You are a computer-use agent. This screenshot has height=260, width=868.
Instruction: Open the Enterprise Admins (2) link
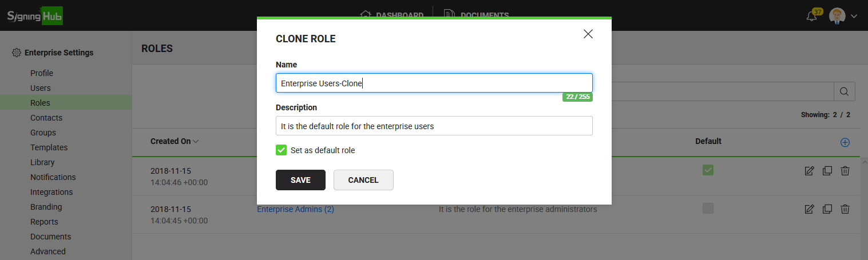(x=295, y=209)
